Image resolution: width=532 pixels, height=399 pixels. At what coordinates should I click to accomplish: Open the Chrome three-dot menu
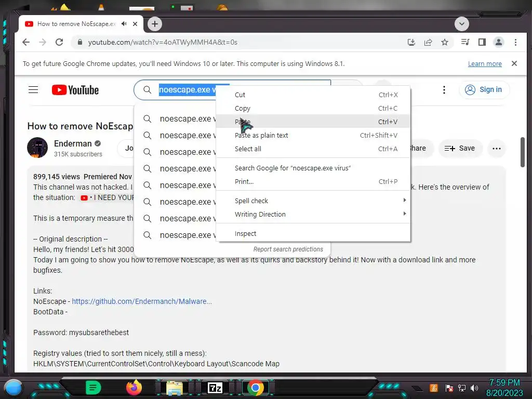(515, 42)
